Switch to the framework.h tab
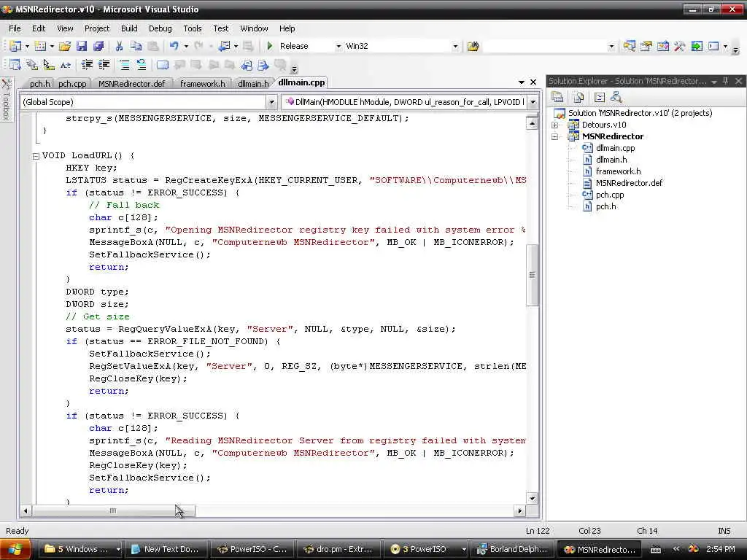This screenshot has width=747, height=560. (203, 84)
